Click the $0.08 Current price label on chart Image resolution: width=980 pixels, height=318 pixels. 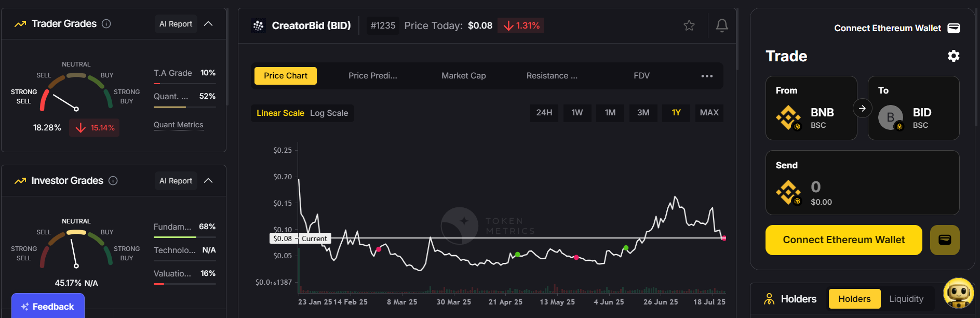point(300,239)
